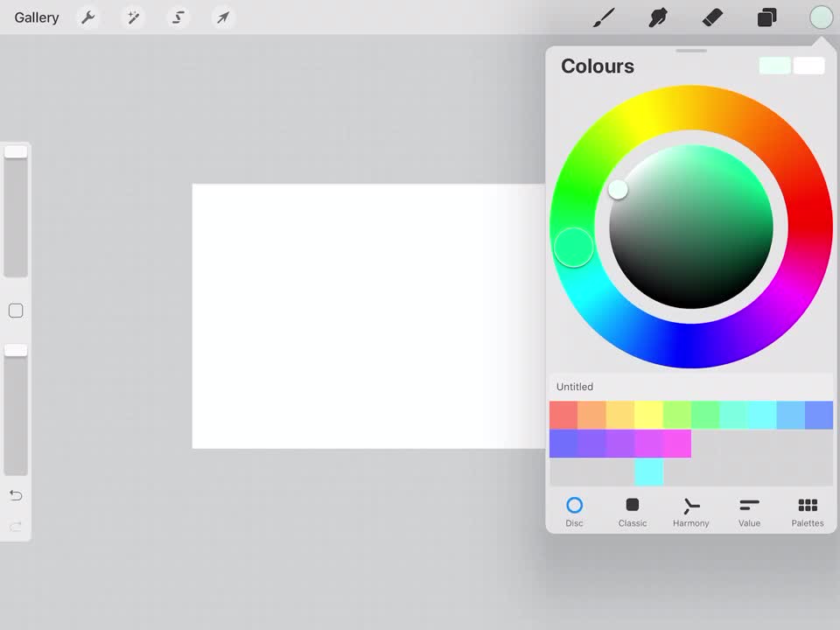Select the primary pale mint colour swatch
Image resolution: width=840 pixels, height=630 pixels.
pyautogui.click(x=774, y=66)
